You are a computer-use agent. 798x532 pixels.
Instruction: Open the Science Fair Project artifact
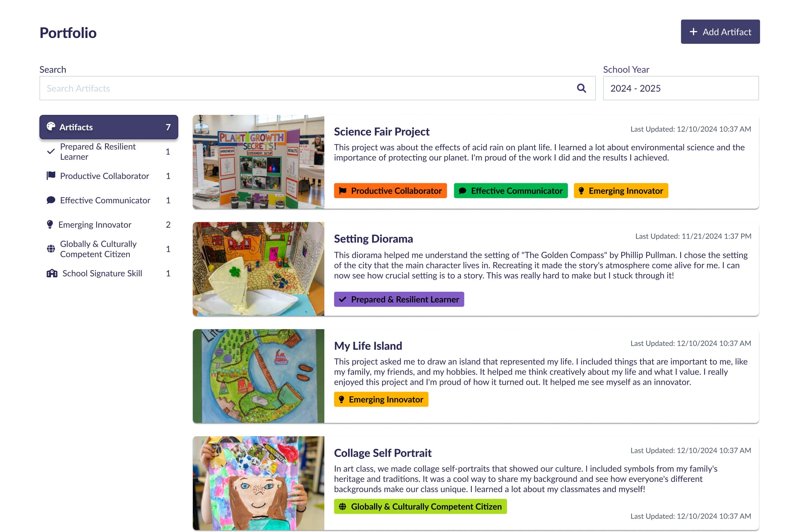pyautogui.click(x=381, y=131)
